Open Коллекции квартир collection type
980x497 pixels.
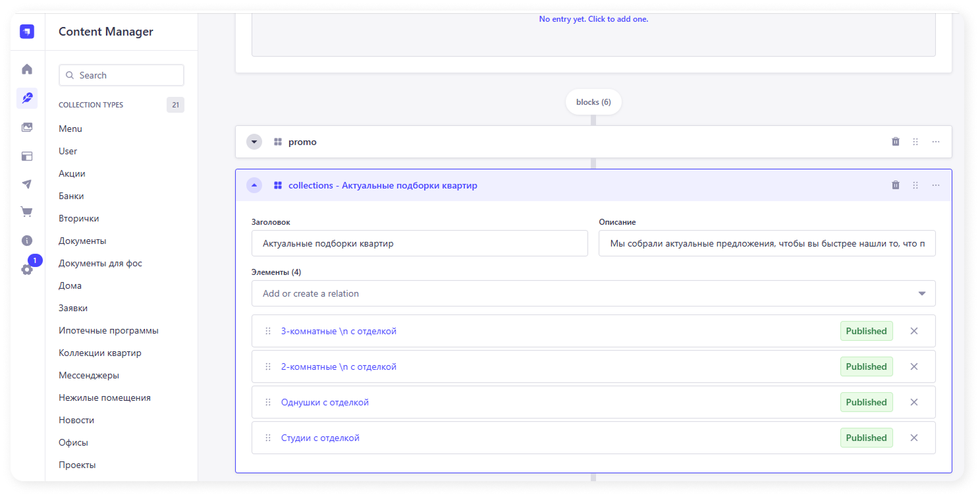(x=100, y=353)
